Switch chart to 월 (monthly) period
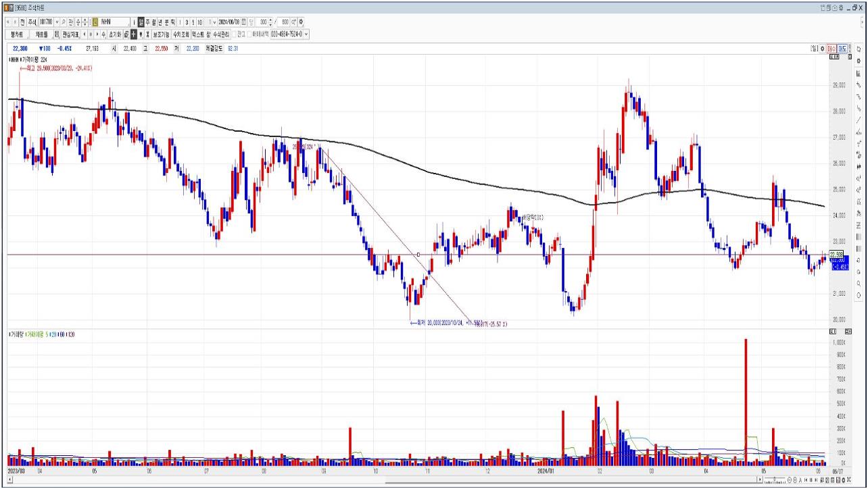The height and width of the screenshot is (489, 868). click(153, 22)
